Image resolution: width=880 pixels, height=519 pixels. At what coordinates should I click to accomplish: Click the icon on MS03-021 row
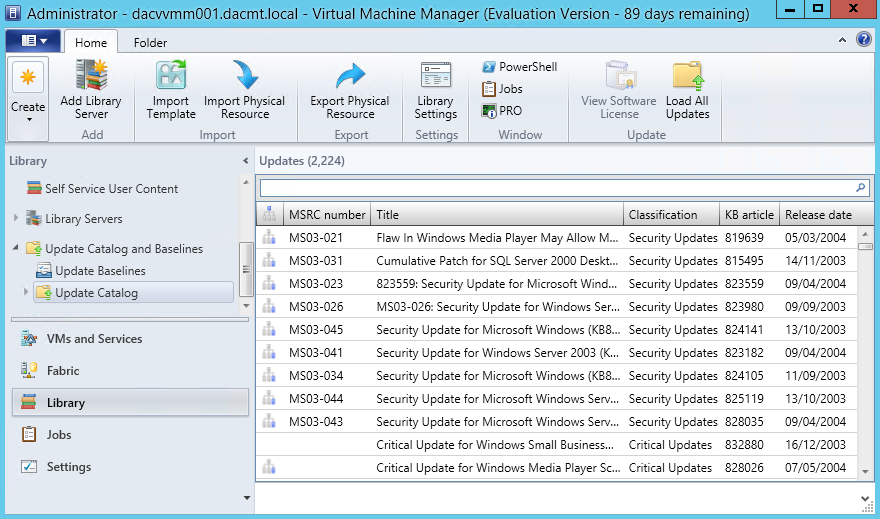coord(269,238)
